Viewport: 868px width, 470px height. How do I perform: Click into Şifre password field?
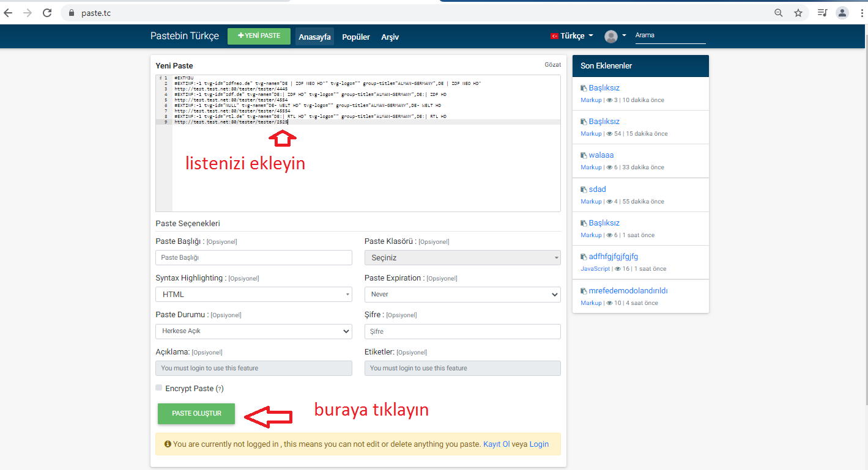[x=462, y=331]
